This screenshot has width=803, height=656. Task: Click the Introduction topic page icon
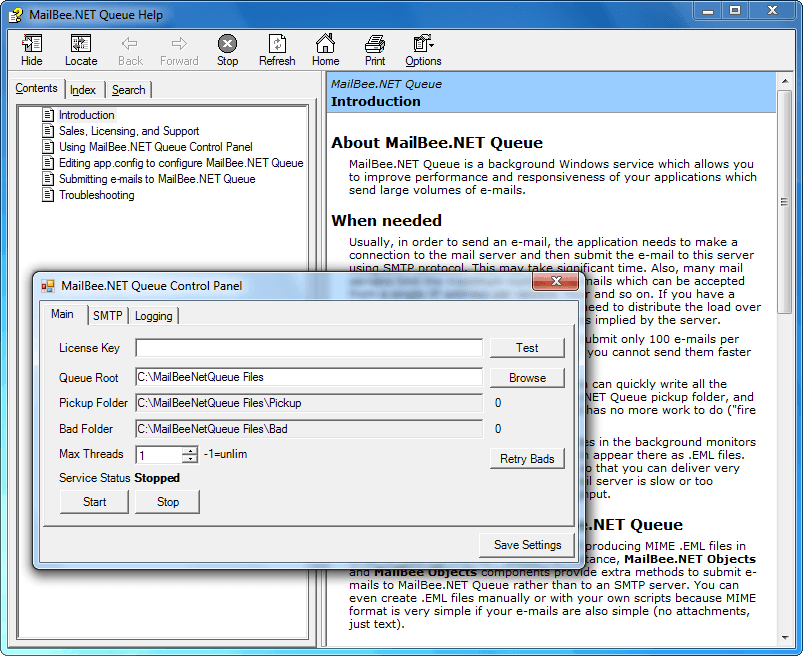[x=48, y=115]
